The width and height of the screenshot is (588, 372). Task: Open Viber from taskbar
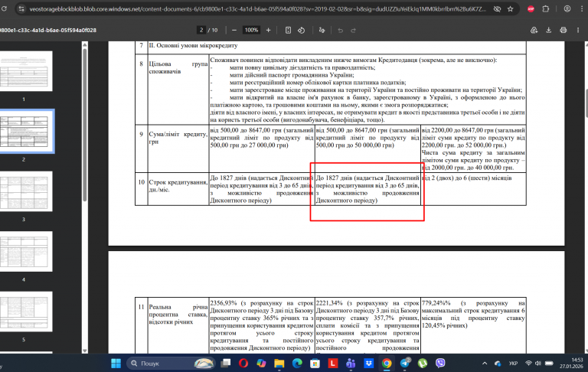441,363
